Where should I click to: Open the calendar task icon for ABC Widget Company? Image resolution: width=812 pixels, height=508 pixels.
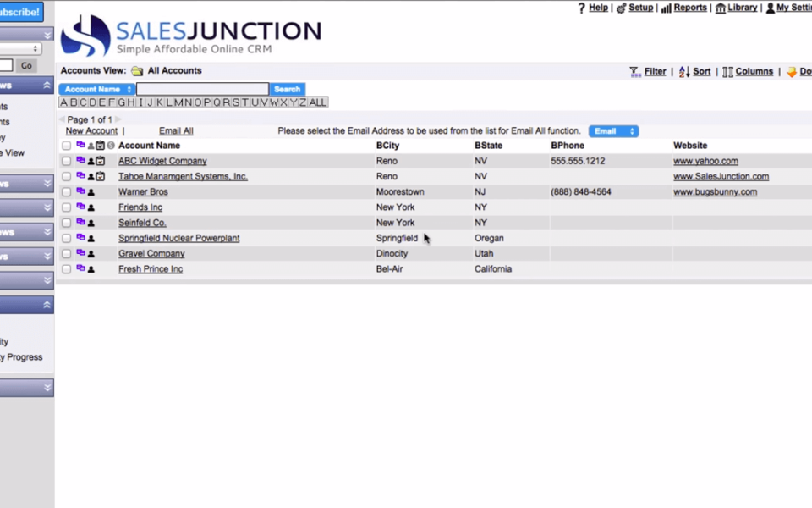(x=101, y=161)
